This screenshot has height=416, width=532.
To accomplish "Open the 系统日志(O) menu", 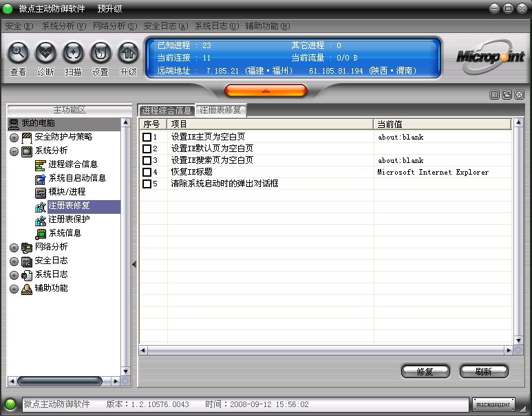I will tap(217, 26).
